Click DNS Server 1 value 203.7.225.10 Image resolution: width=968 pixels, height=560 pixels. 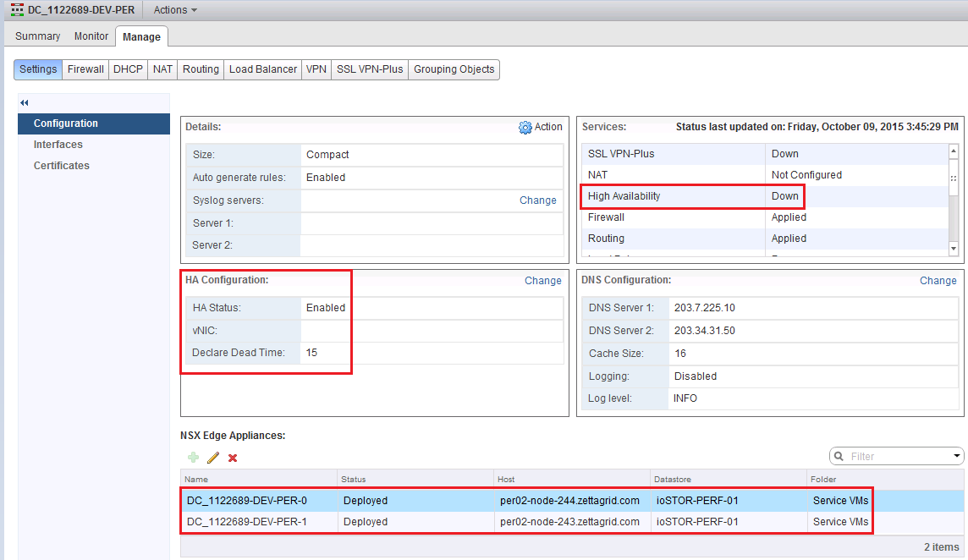tap(704, 307)
